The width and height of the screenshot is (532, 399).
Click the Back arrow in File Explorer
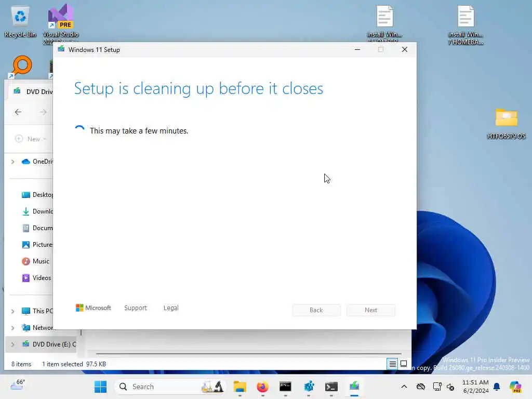[x=18, y=112]
